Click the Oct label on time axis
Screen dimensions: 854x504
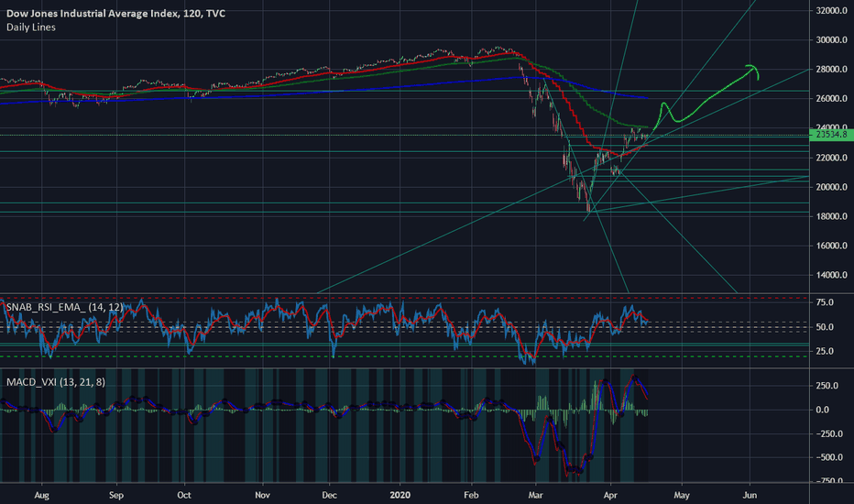coord(184,495)
